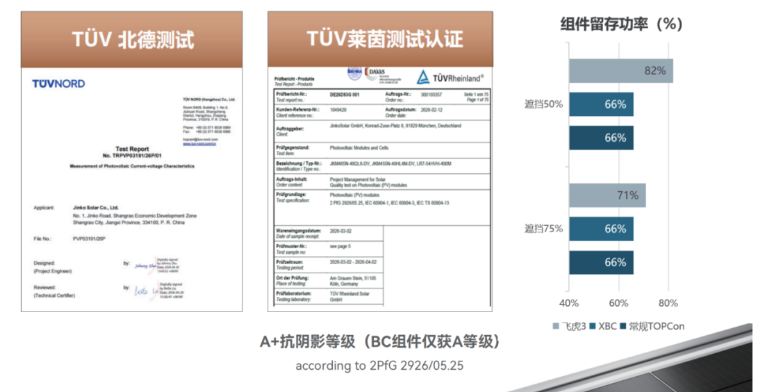The image size is (760, 392).
Task: Click the client reference value 1049420
Action: (x=338, y=110)
